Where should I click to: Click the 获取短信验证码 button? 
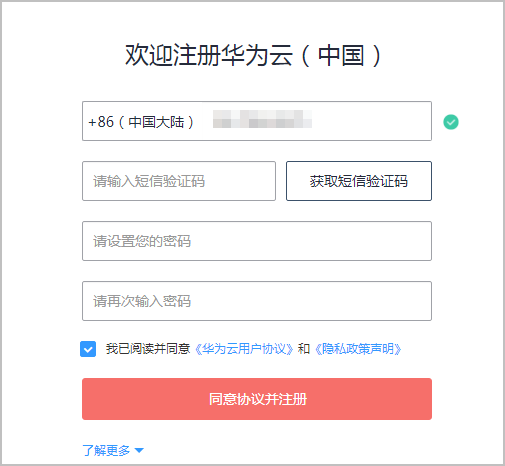[x=359, y=181]
